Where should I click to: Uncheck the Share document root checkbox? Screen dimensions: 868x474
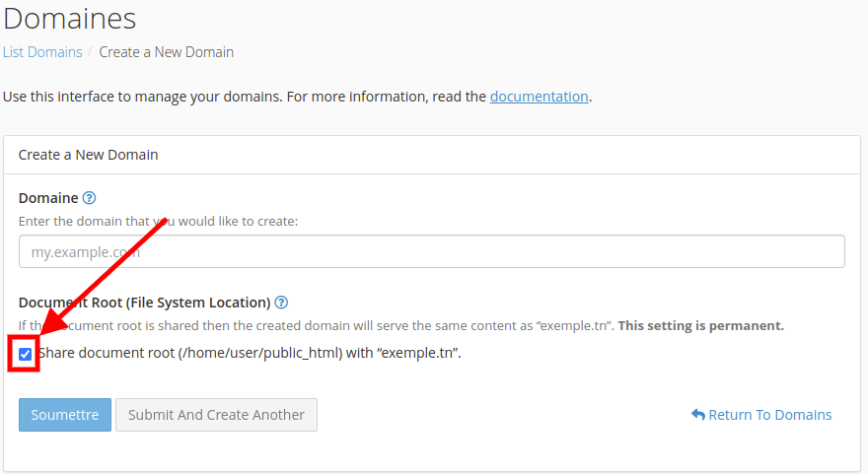(x=26, y=354)
